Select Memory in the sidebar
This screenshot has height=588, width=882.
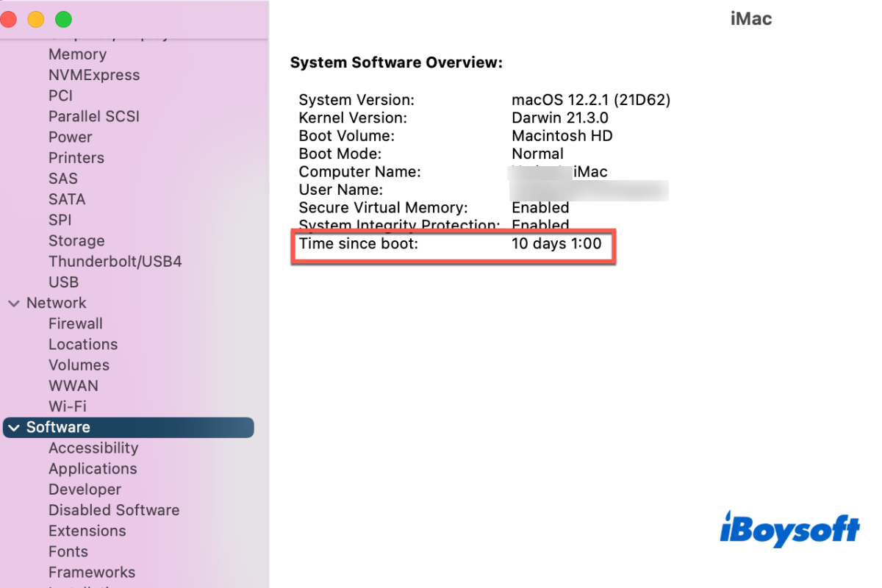click(77, 54)
